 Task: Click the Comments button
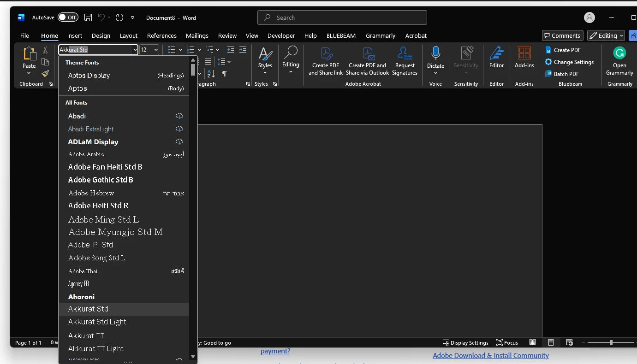[563, 35]
